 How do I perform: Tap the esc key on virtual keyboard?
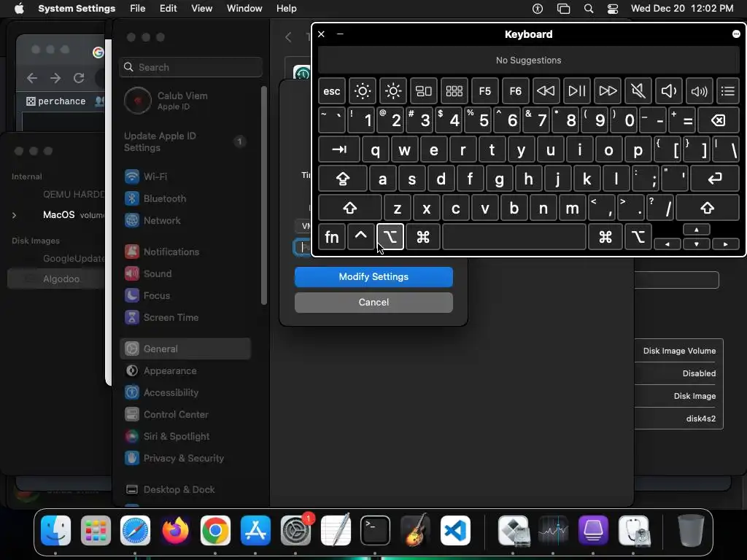[332, 91]
